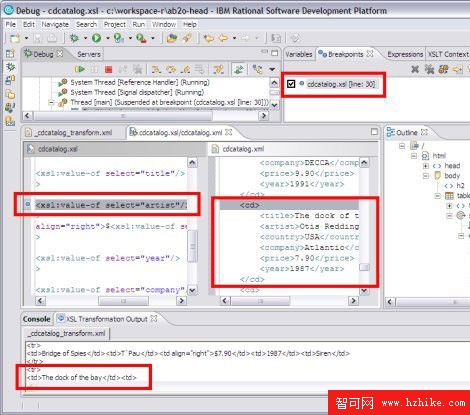Click the xsl:value-of select="year" line
The width and height of the screenshot is (470, 415).
pyautogui.click(x=108, y=258)
